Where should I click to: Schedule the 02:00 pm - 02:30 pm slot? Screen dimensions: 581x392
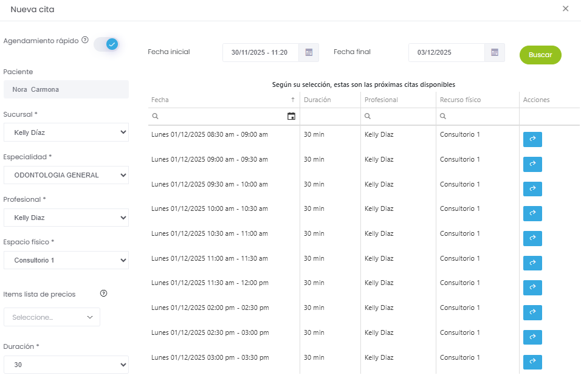tap(532, 312)
